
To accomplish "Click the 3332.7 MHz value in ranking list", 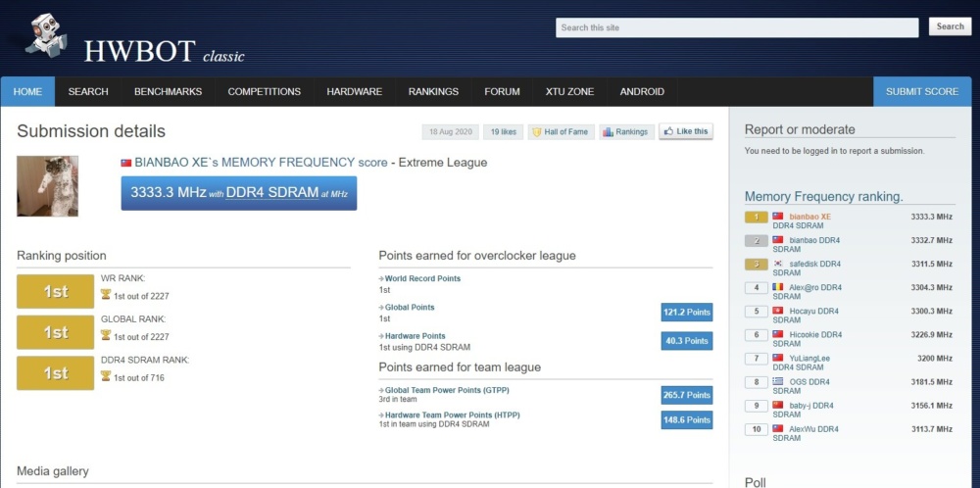I will [x=931, y=240].
